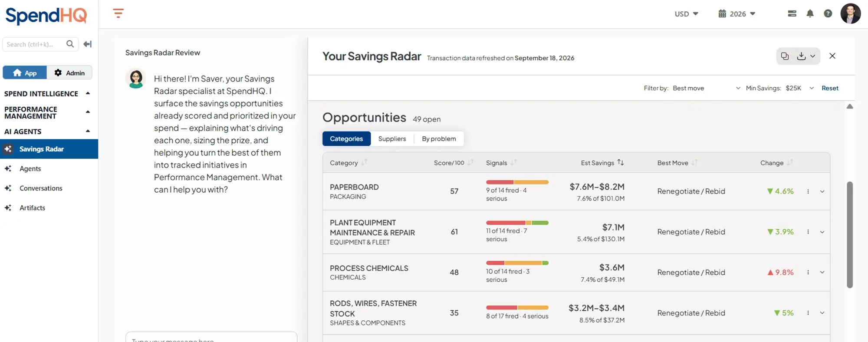The image size is (868, 342).
Task: Expand the PLANT EQUIPMENT MAINTENANCE row chevron
Action: coord(822,232)
